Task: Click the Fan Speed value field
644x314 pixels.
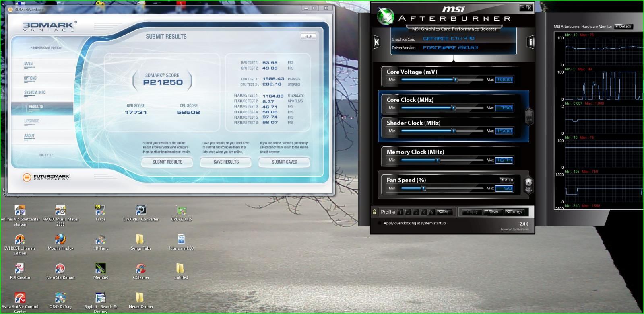Action: pos(504,188)
